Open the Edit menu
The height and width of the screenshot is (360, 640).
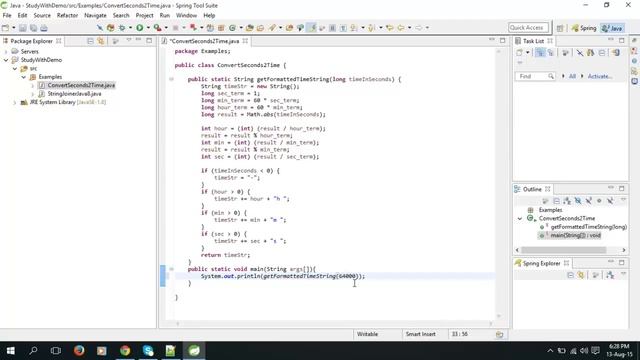22,16
